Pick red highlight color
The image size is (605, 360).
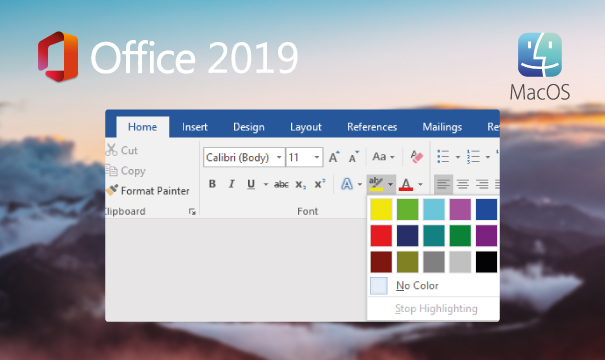(x=381, y=235)
